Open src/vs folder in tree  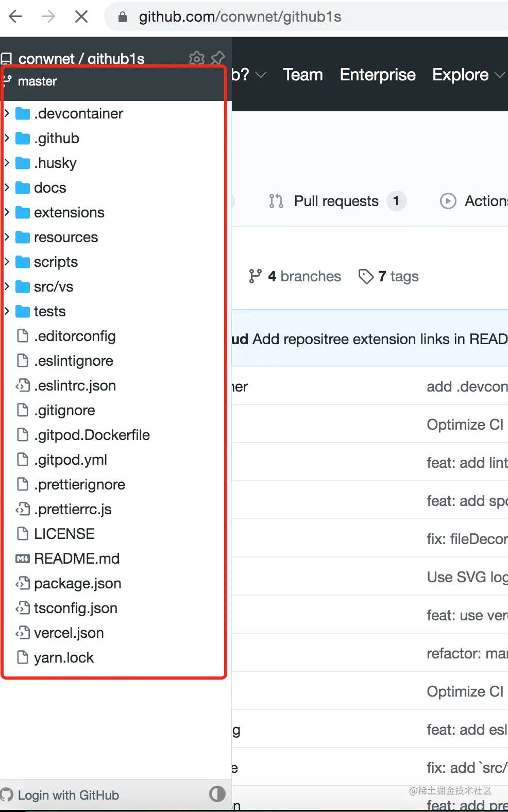(54, 286)
